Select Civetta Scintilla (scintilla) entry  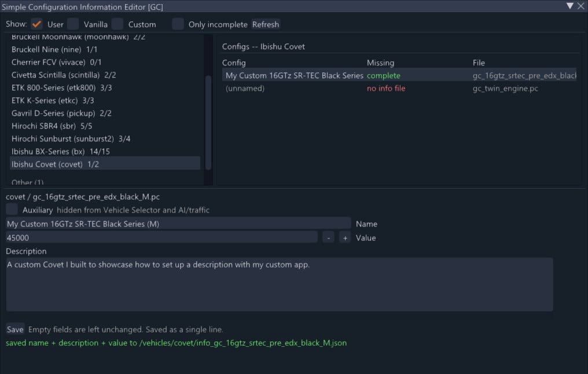(105, 75)
